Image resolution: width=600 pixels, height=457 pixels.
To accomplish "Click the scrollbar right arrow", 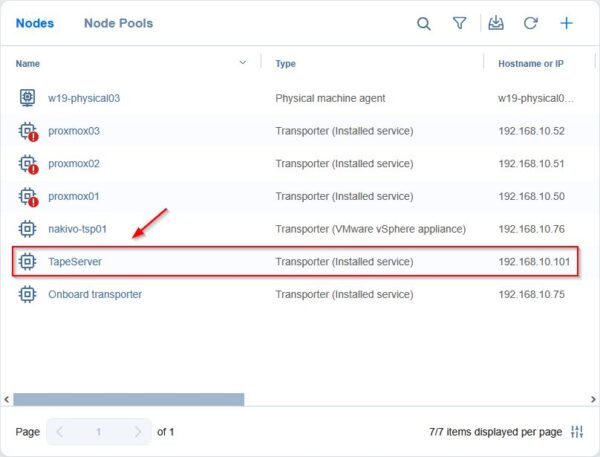I will [593, 399].
